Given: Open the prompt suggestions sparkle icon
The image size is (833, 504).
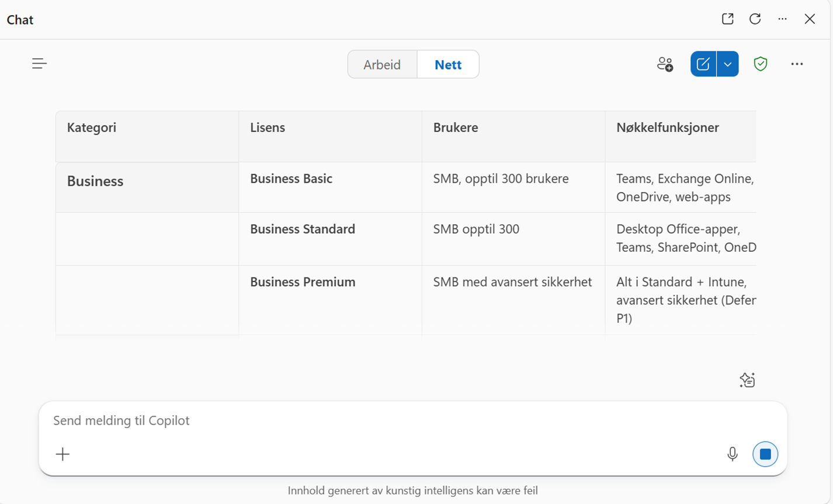Looking at the screenshot, I should click(747, 380).
